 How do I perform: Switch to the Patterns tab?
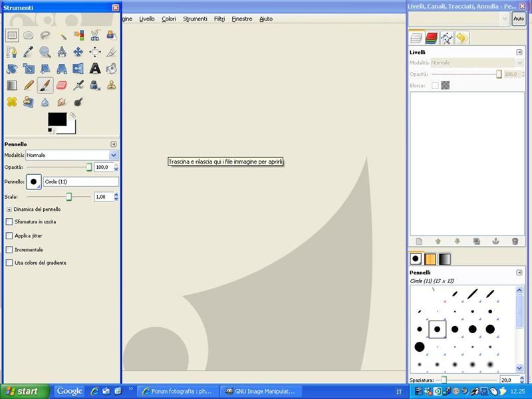pos(430,259)
